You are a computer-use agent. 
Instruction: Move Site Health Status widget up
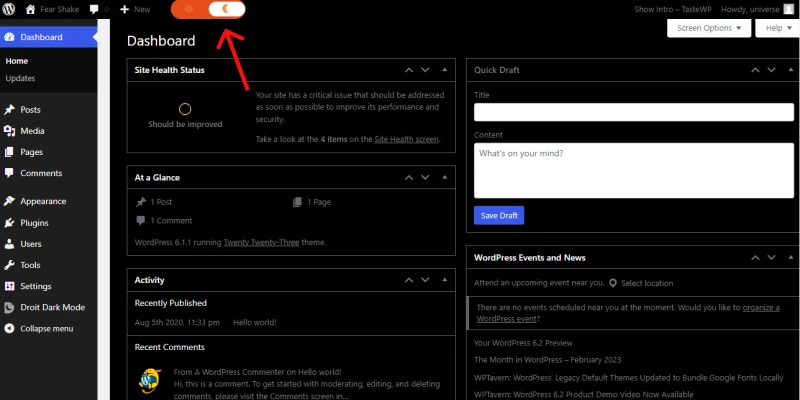click(x=409, y=70)
